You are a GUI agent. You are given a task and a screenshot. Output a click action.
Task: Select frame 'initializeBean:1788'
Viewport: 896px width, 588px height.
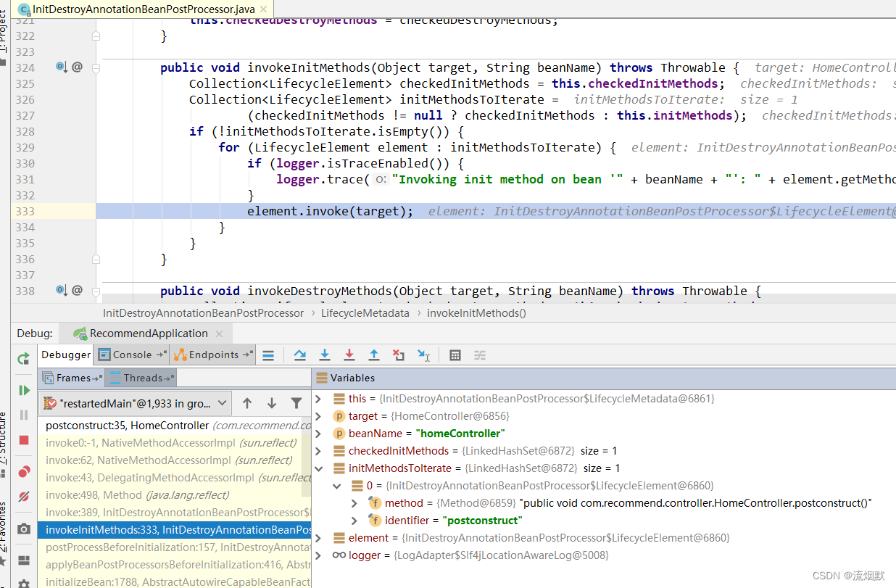(175, 581)
